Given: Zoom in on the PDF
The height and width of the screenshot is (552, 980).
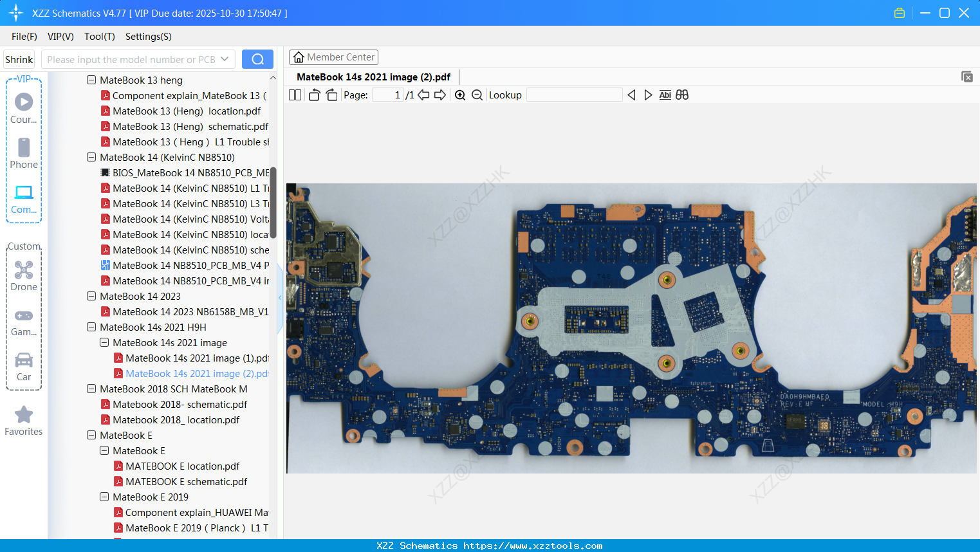Looking at the screenshot, I should pyautogui.click(x=460, y=95).
